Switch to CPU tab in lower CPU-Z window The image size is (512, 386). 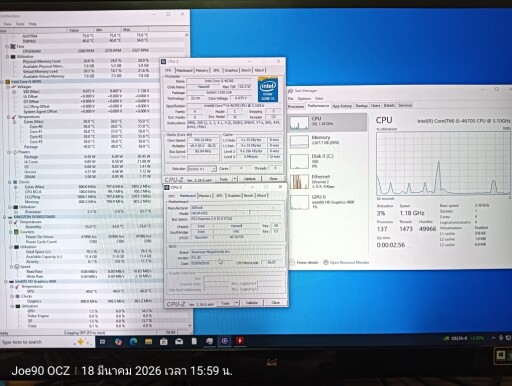click(171, 196)
